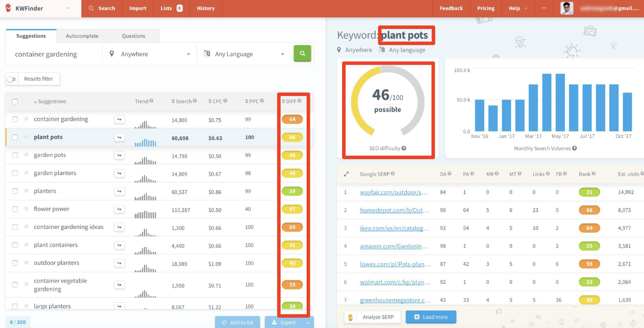Open the homedepot.com SERP result link
The image size is (644, 328).
(394, 210)
